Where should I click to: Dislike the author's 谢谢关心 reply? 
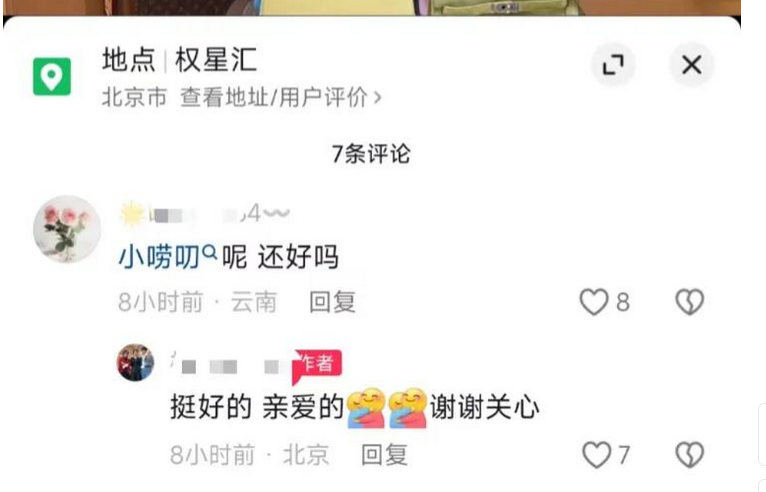point(689,455)
